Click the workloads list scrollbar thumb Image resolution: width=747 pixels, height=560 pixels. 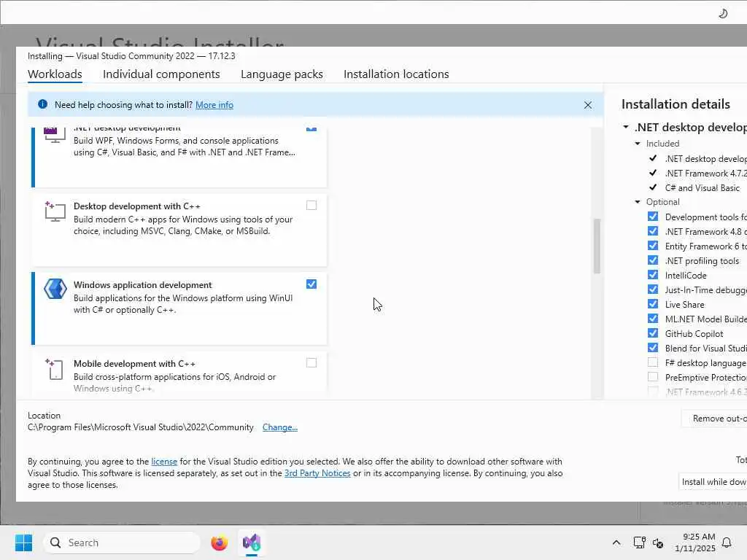[597, 246]
